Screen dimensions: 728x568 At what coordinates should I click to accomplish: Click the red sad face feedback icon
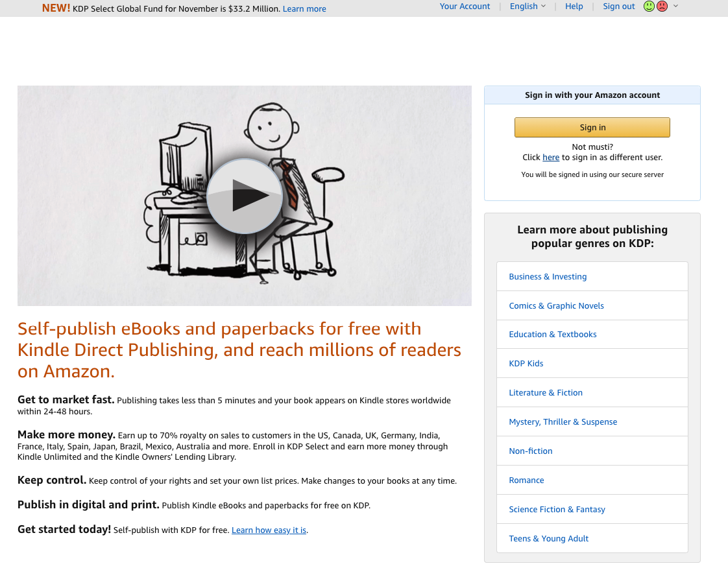coord(662,6)
